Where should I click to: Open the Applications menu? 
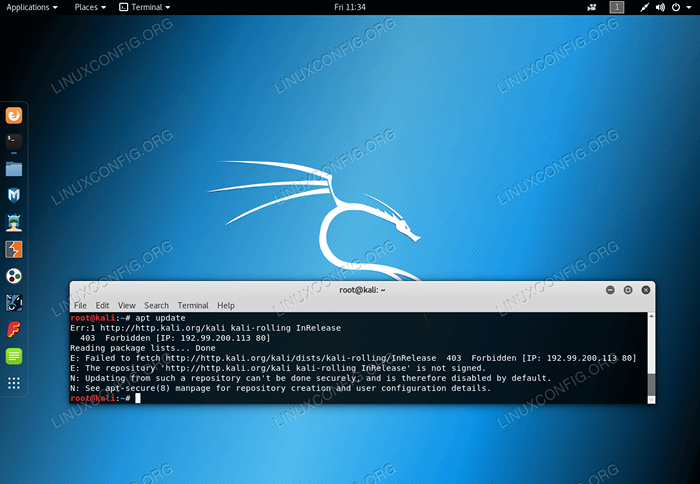tap(32, 7)
